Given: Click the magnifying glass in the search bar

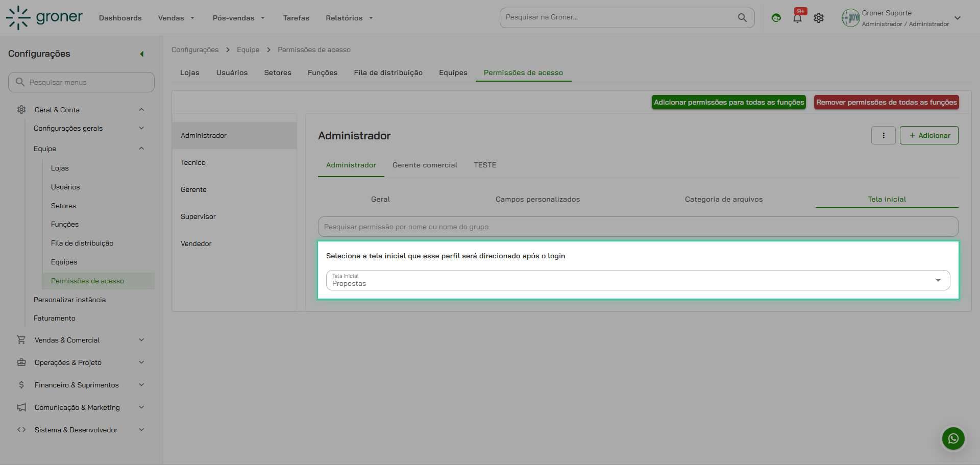Looking at the screenshot, I should point(742,17).
